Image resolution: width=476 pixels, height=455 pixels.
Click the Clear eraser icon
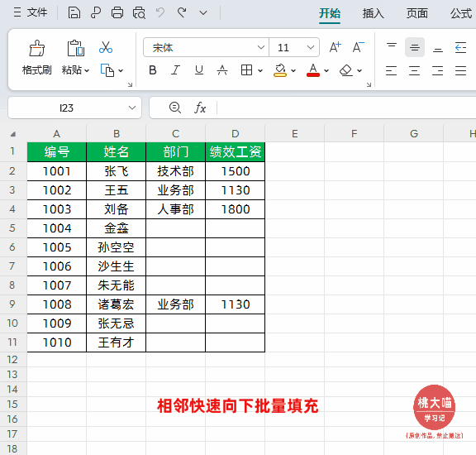(346, 70)
